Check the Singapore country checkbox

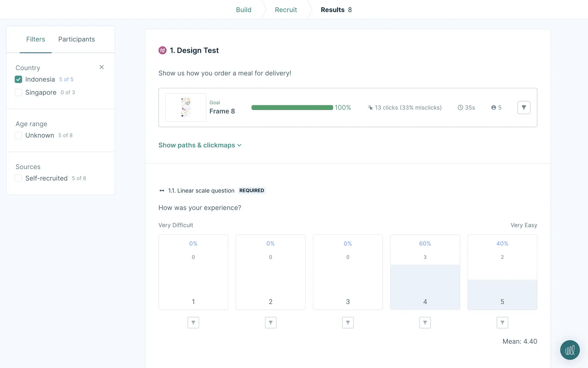point(18,92)
